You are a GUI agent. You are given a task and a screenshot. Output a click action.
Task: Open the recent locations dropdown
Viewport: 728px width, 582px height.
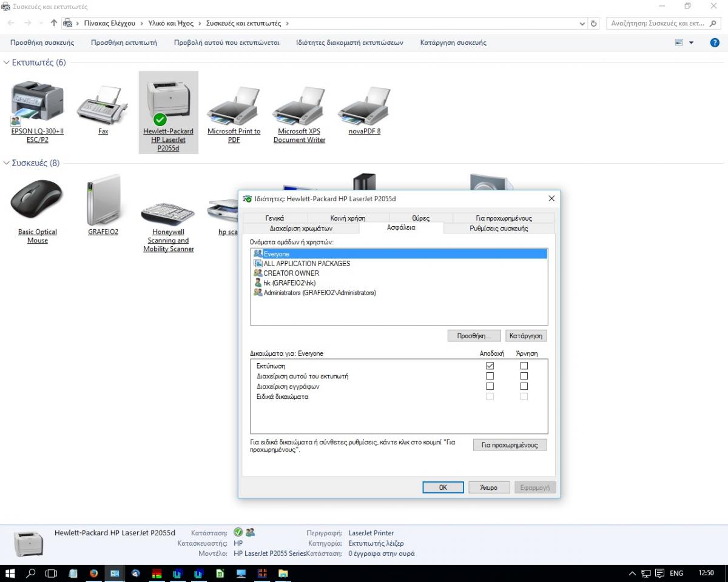coord(40,24)
